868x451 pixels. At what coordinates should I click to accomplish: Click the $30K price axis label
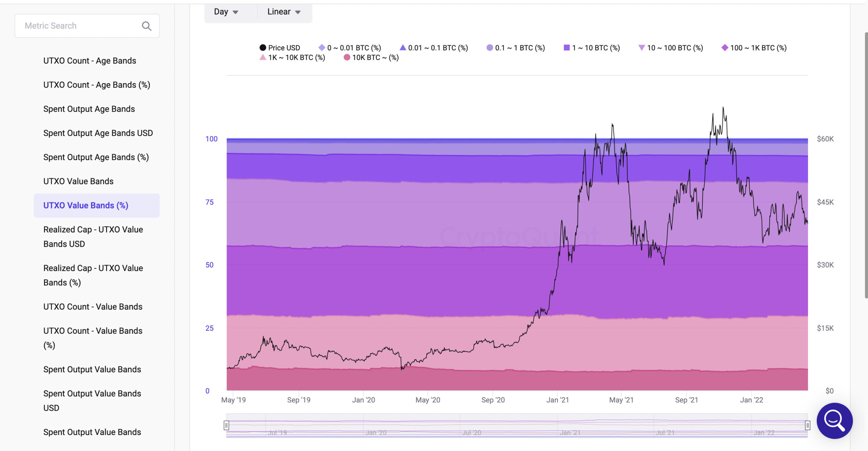pyautogui.click(x=825, y=265)
